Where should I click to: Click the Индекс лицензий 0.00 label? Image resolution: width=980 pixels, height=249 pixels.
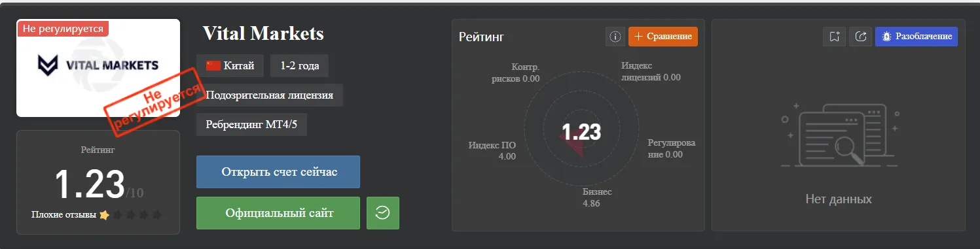pyautogui.click(x=651, y=71)
